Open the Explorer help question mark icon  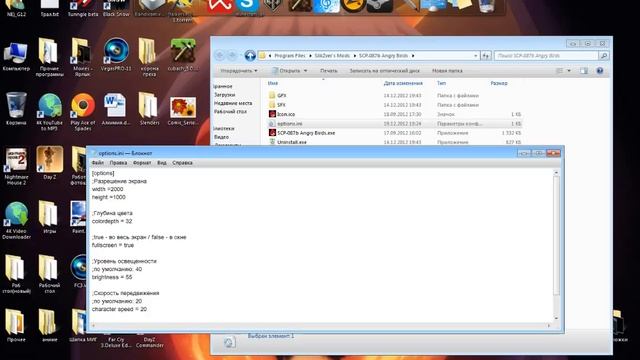600,71
